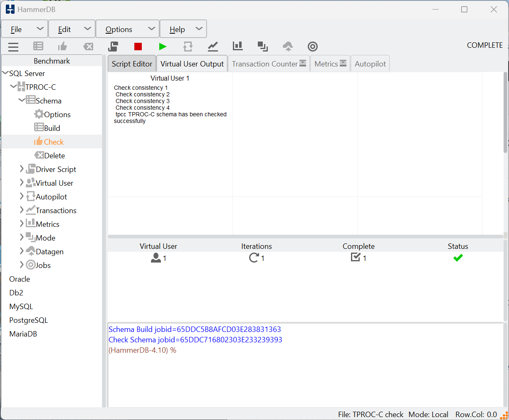509x420 pixels.
Task: Open the transaction counter line chart icon
Action: click(213, 46)
